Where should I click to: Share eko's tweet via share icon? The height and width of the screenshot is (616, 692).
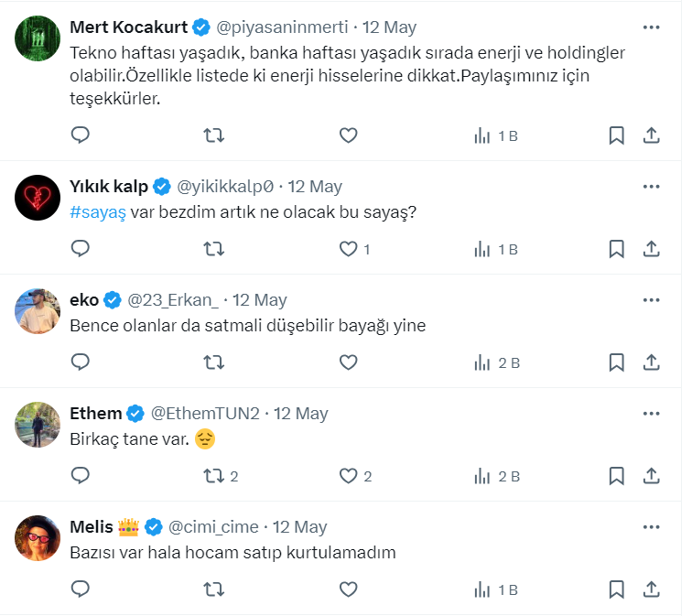click(652, 362)
